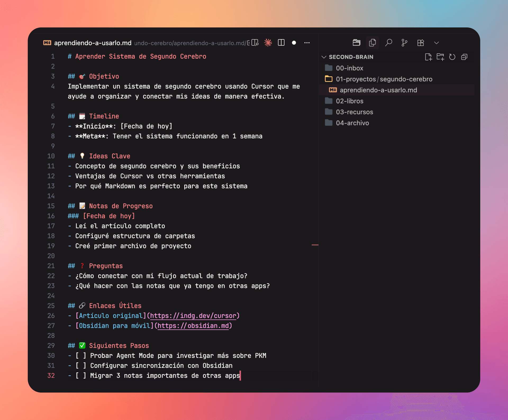
Task: Create a new folder in the explorer
Action: coord(441,57)
